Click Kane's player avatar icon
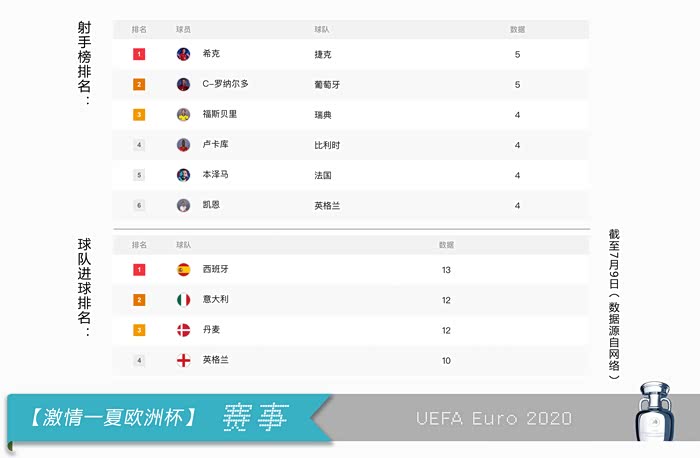Viewport: 700px width, 458px height. [183, 205]
